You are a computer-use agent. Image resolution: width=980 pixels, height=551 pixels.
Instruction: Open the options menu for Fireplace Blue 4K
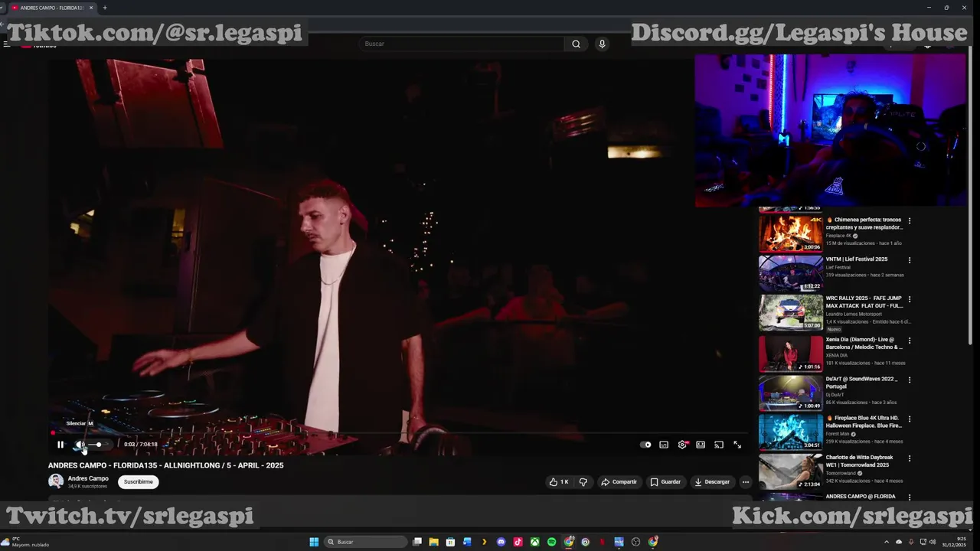[x=910, y=419]
